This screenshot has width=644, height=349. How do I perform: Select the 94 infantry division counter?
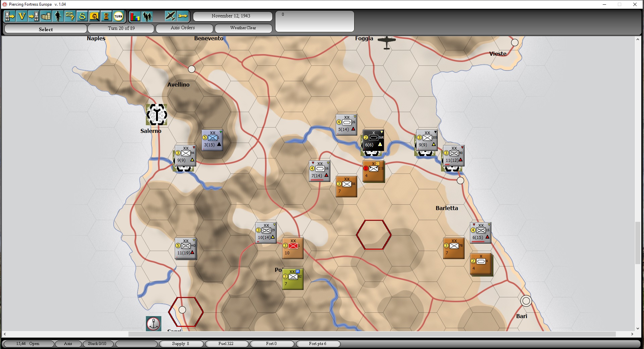coord(185,156)
